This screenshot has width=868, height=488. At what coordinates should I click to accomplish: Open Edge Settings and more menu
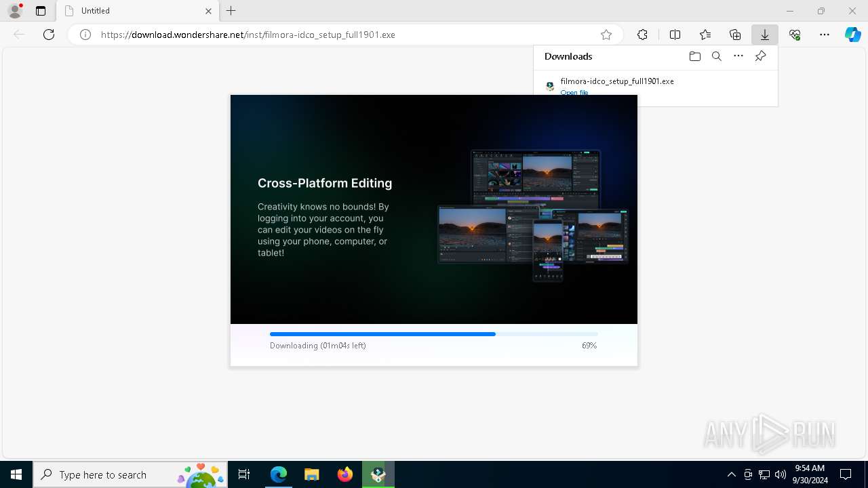[x=825, y=35]
